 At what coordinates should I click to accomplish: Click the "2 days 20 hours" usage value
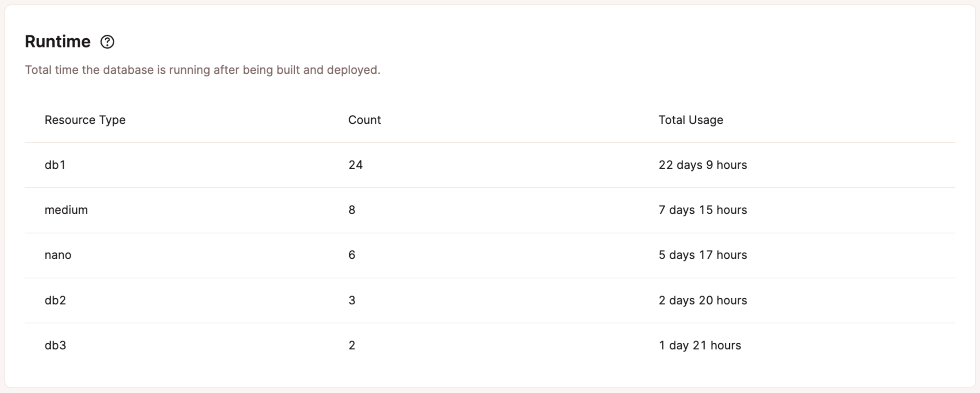702,300
